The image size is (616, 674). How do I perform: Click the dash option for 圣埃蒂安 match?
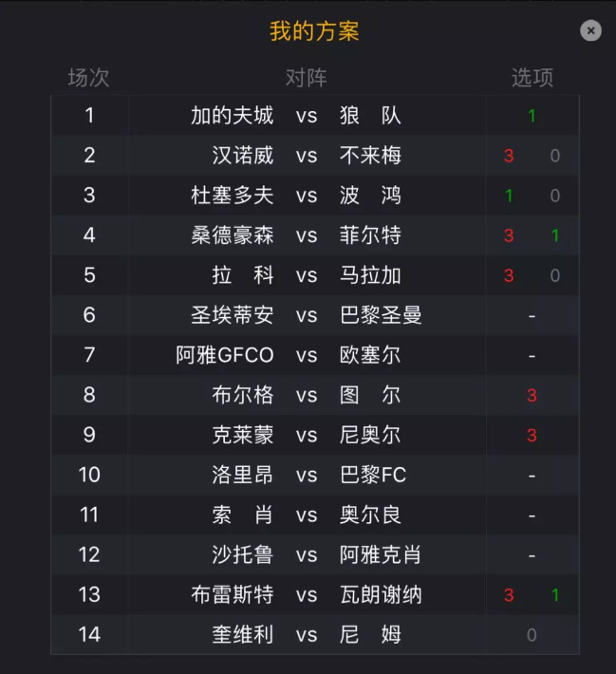pos(532,316)
